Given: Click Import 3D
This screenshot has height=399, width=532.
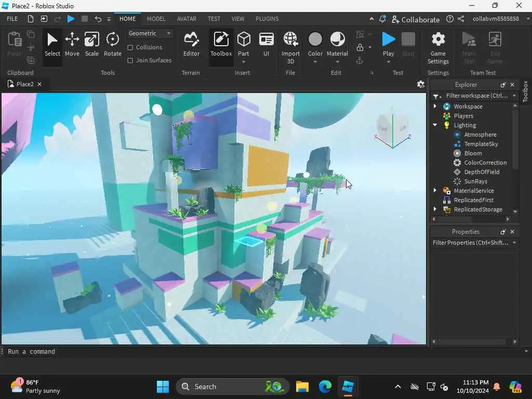Looking at the screenshot, I should tap(290, 47).
